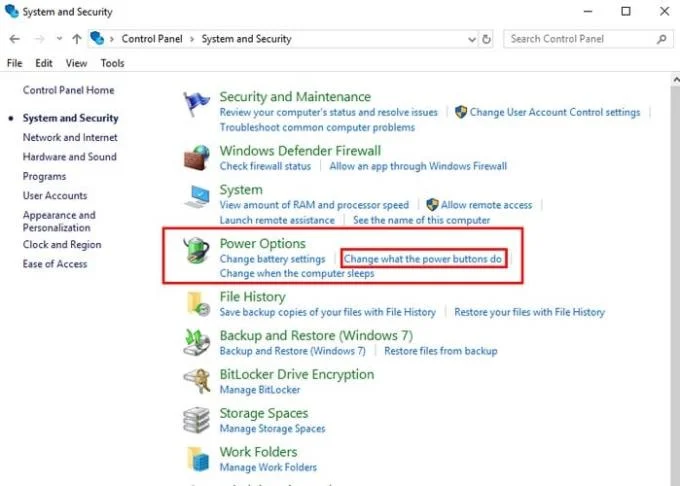Open Clock and Region category
The width and height of the screenshot is (680, 486).
click(62, 245)
